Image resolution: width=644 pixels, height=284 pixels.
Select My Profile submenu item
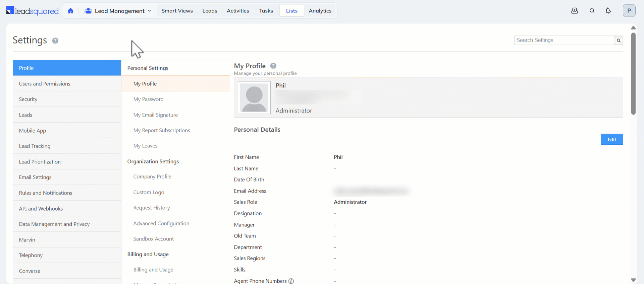coord(175,84)
